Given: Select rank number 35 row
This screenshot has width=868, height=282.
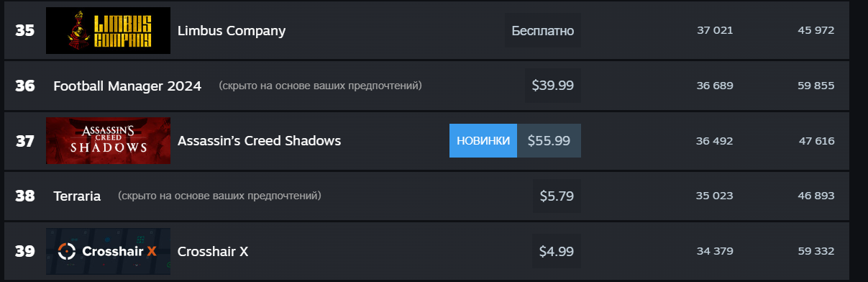Looking at the screenshot, I should click(x=426, y=31).
